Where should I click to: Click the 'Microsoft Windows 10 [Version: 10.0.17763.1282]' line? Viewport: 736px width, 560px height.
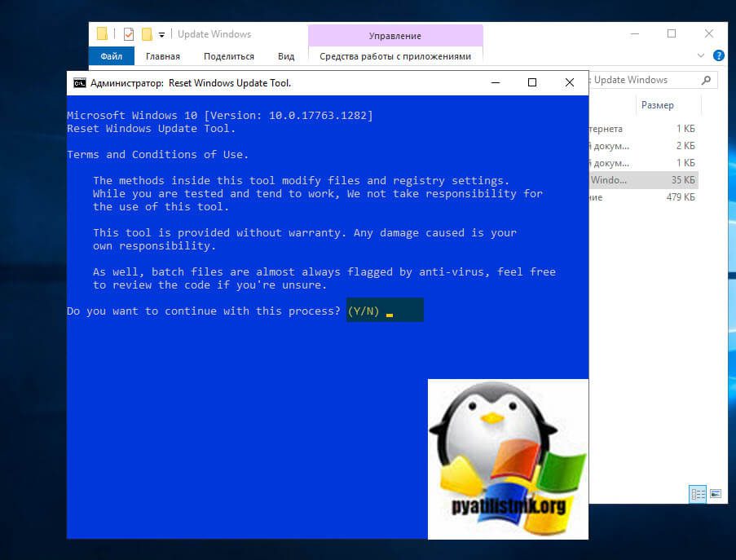coord(220,116)
